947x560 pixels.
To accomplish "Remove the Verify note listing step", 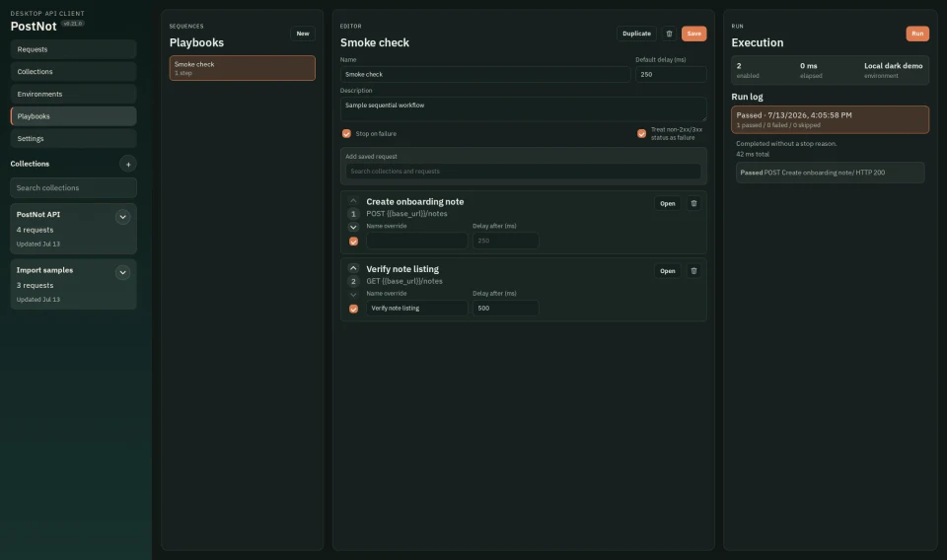I will pos(693,271).
